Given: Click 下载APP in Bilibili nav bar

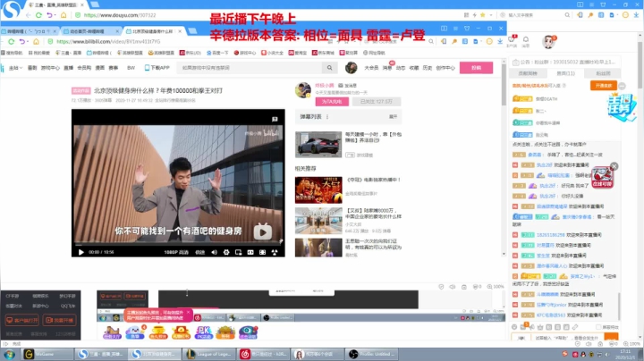Looking at the screenshot, I should (157, 68).
